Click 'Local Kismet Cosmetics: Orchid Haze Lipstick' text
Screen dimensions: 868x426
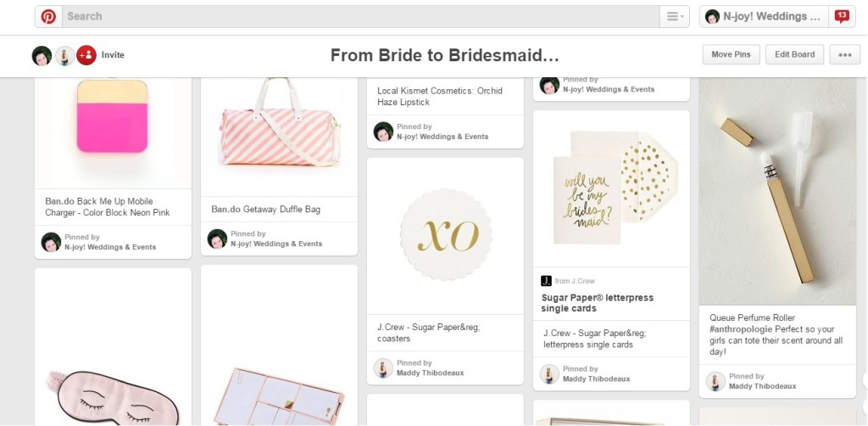tap(440, 97)
